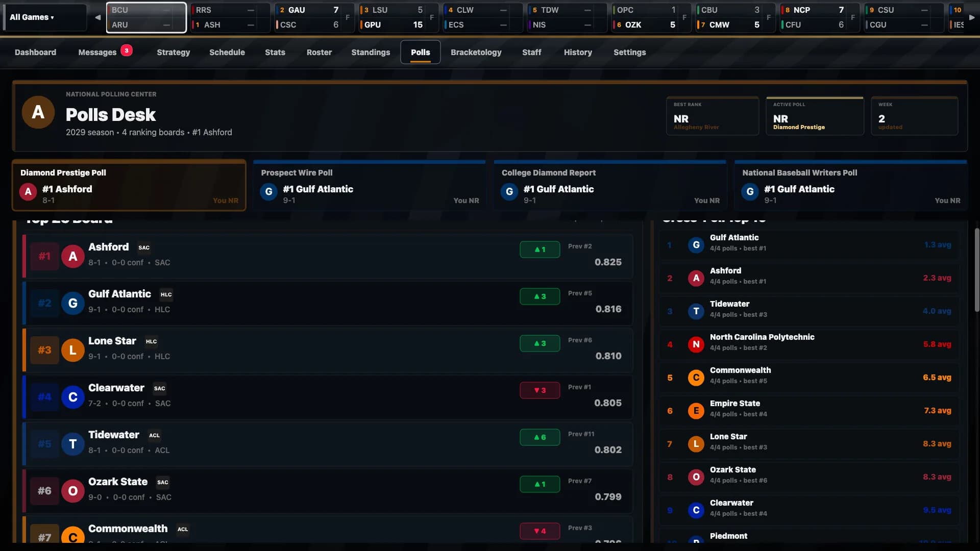Click the Gulf Atlantic logo in College Diamond Report
This screenshot has height=551, width=980.
pyautogui.click(x=509, y=192)
